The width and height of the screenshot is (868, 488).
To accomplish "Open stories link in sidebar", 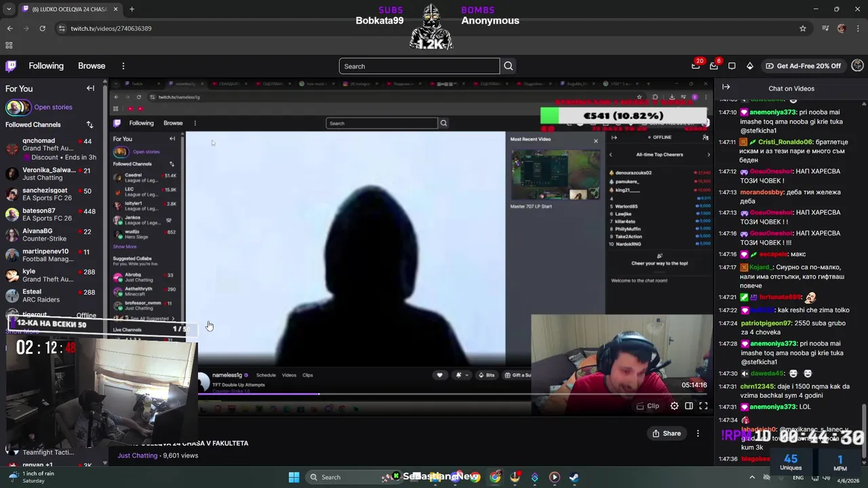I will click(53, 107).
